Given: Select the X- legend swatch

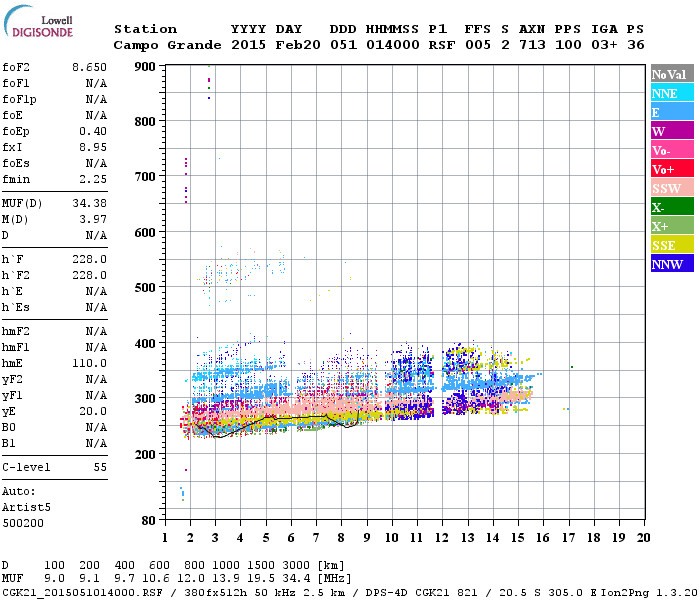Looking at the screenshot, I should [x=672, y=207].
